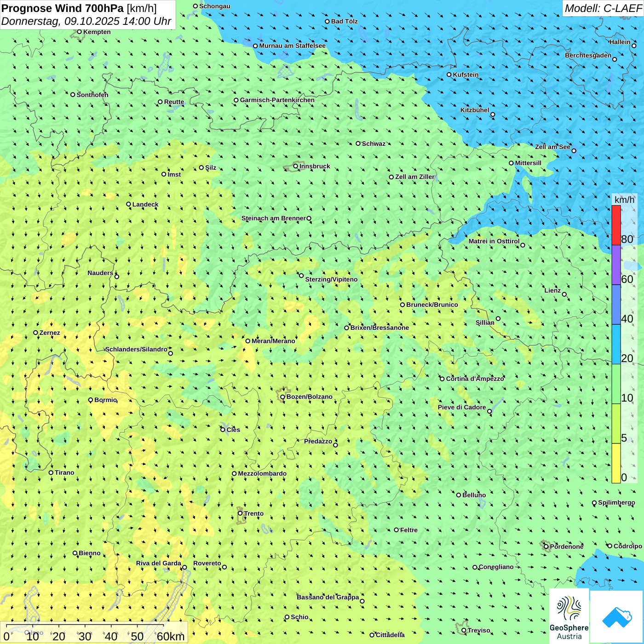Click the blue cloud logo bottom right
The width and height of the screenshot is (644, 644).
617,616
